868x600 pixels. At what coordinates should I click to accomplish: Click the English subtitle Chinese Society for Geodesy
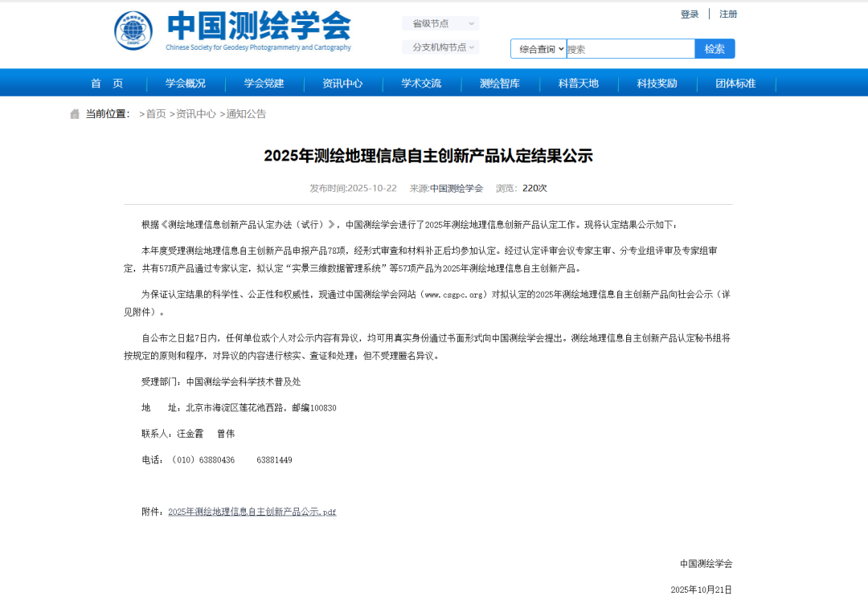pyautogui.click(x=258, y=47)
